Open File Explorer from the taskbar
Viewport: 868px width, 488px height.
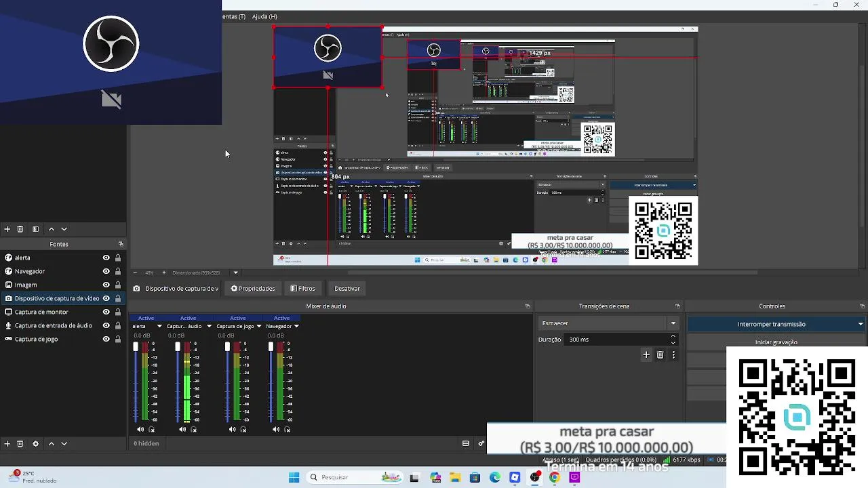[455, 477]
